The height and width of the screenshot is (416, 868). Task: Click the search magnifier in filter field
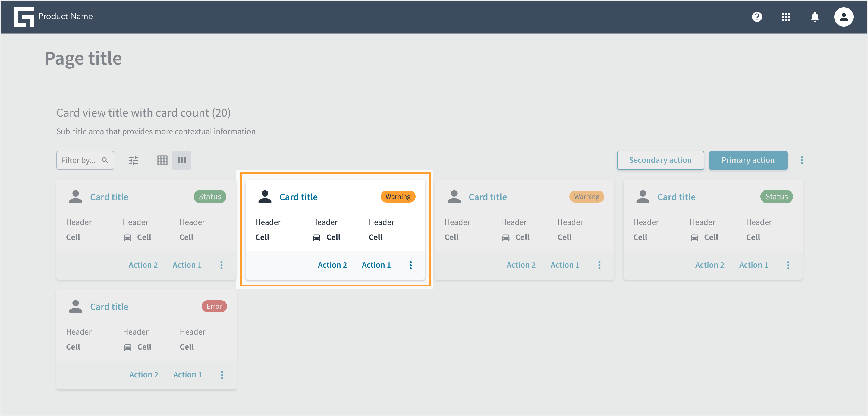click(x=105, y=160)
